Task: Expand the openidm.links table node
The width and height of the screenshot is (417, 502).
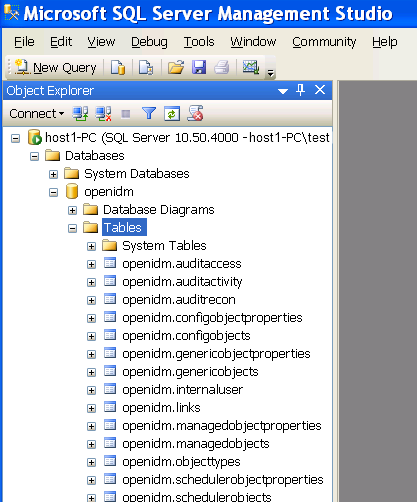Action: pos(91,408)
